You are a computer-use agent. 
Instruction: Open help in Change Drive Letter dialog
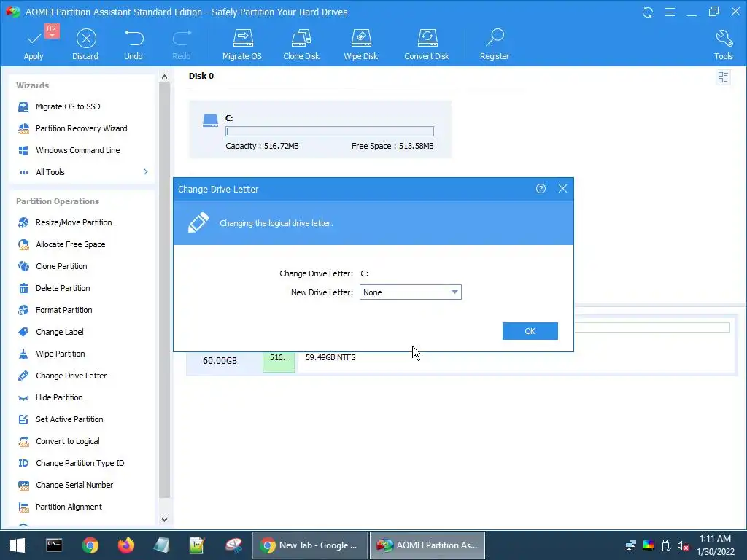tap(541, 189)
